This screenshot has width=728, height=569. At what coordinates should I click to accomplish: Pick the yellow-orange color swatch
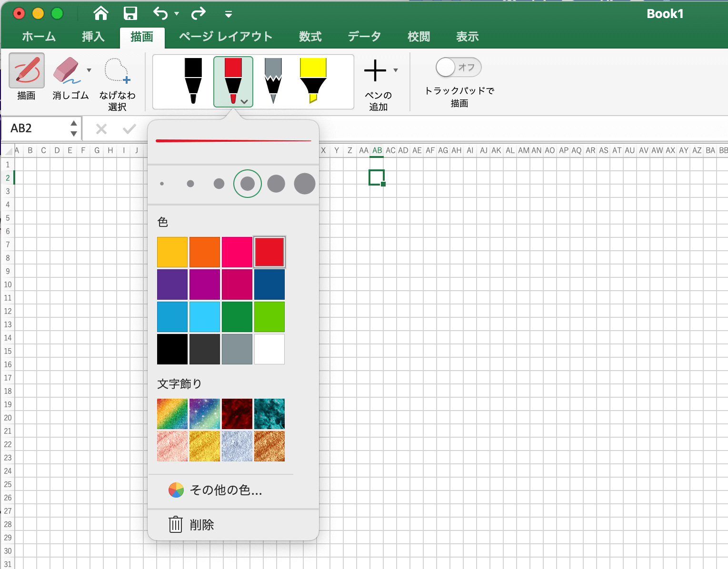172,252
